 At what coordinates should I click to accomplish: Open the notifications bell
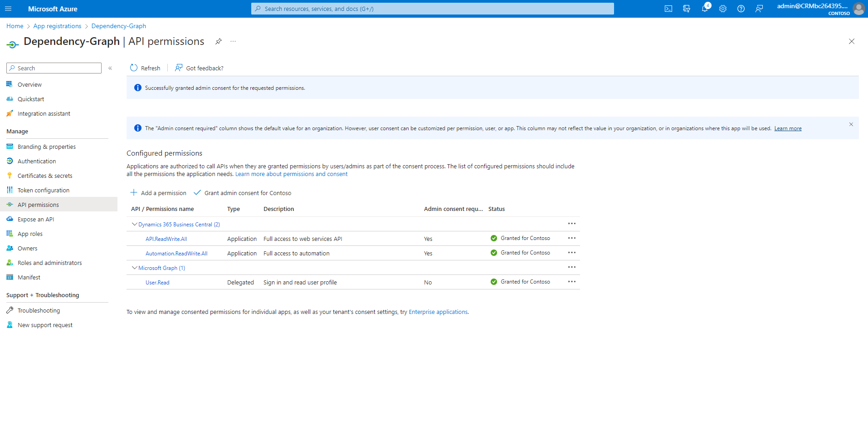click(x=705, y=9)
